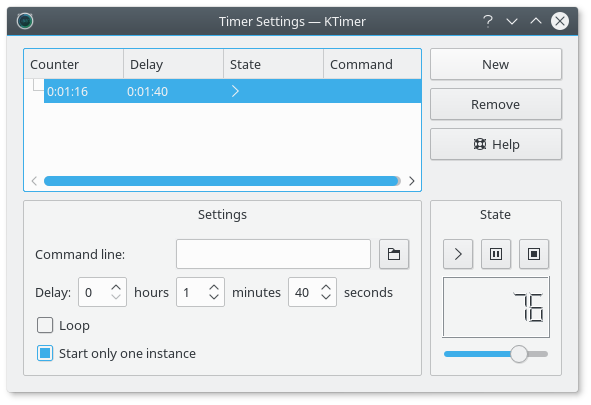Remove the selected timer
This screenshot has height=405, width=591.
[496, 104]
